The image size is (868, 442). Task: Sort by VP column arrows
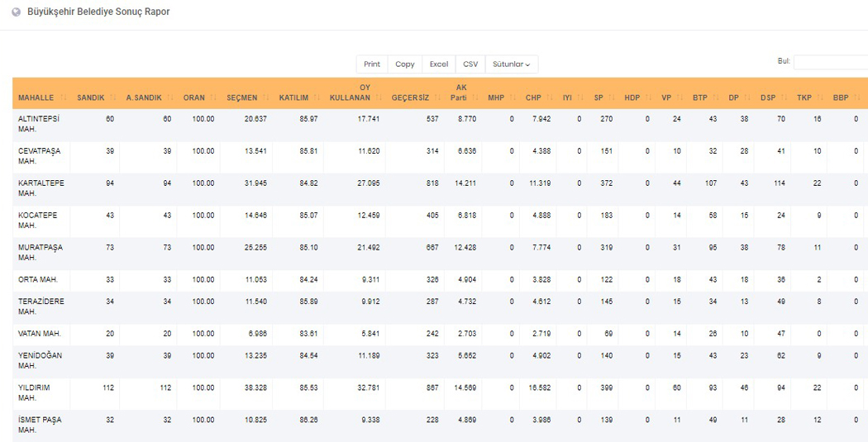pyautogui.click(x=680, y=97)
